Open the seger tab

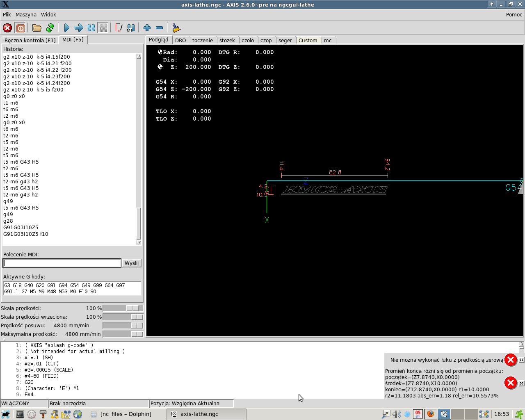coord(285,40)
